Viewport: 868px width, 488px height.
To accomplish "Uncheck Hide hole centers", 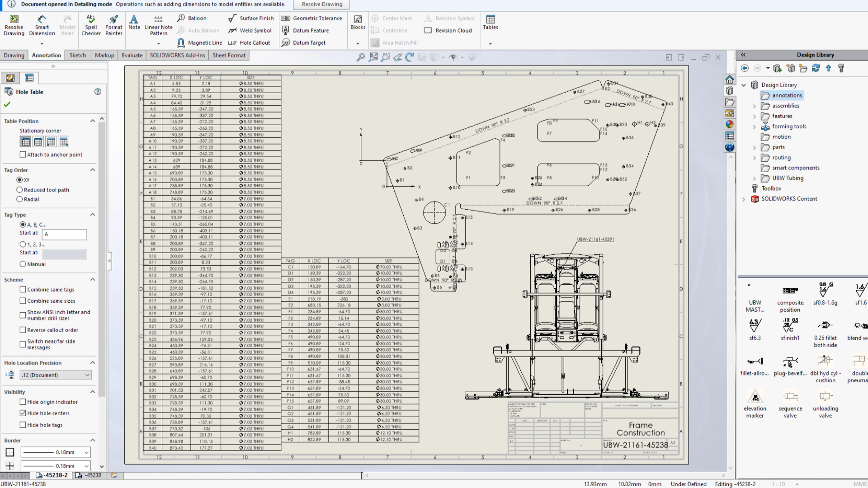I will 23,413.
